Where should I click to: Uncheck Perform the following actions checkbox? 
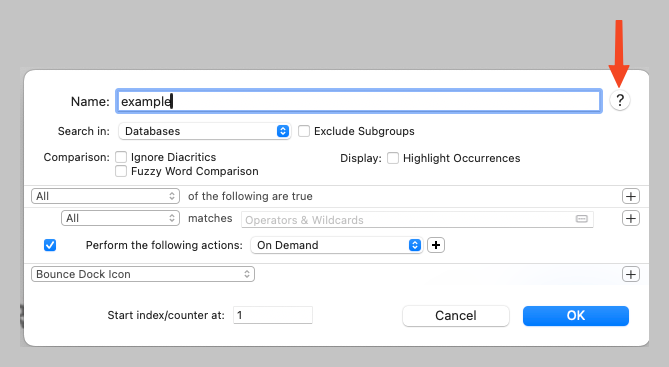click(x=50, y=245)
